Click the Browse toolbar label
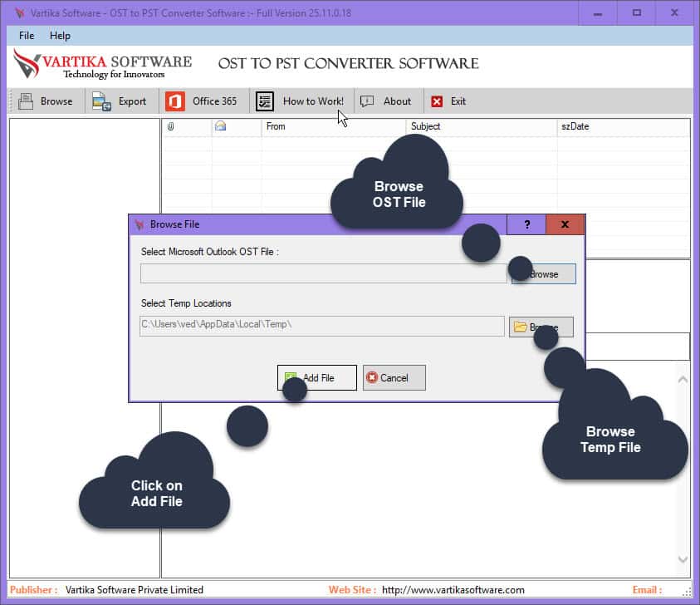 [x=56, y=101]
